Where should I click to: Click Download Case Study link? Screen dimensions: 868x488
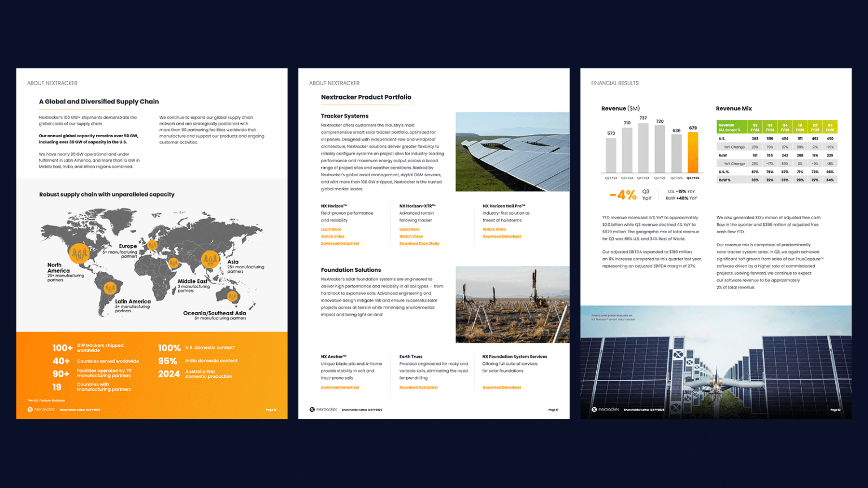(419, 243)
